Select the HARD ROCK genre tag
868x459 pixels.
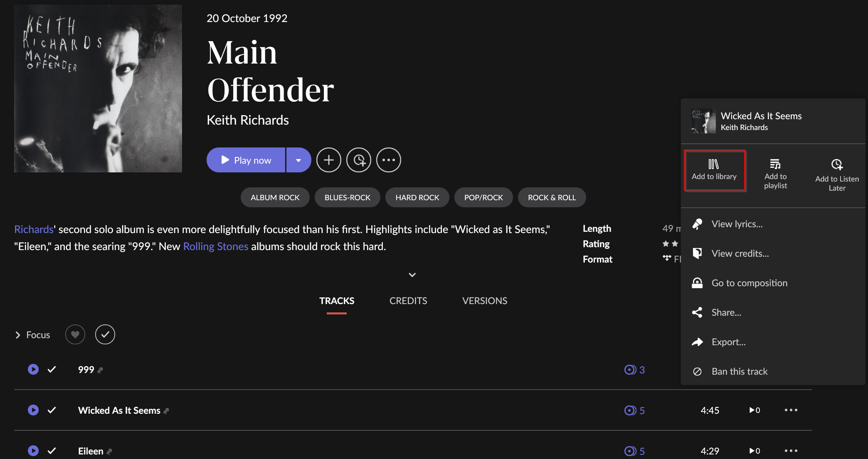click(417, 197)
